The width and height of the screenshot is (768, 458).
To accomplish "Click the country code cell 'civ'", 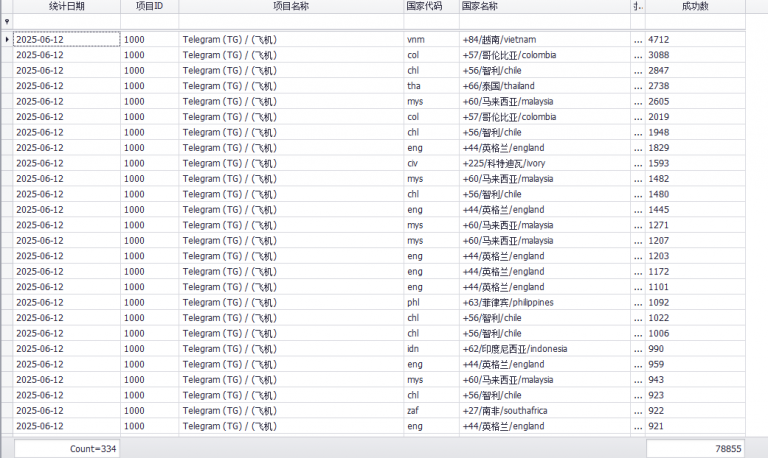I will pos(432,163).
